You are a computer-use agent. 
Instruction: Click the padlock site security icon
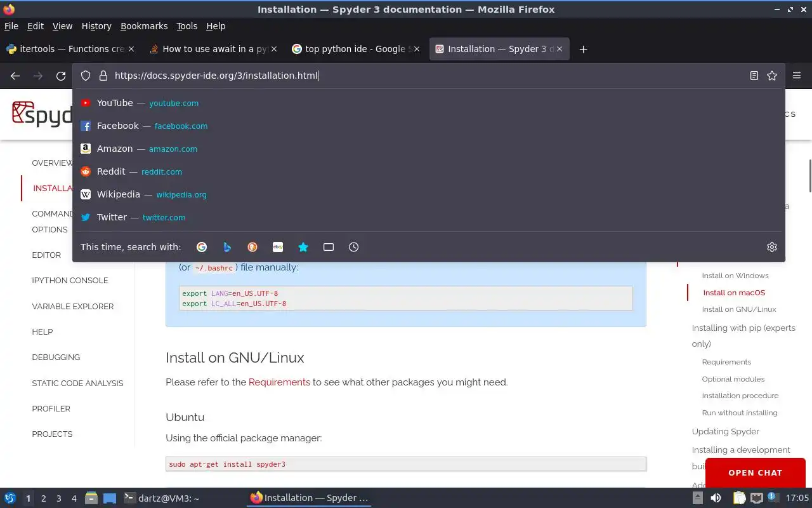(103, 76)
